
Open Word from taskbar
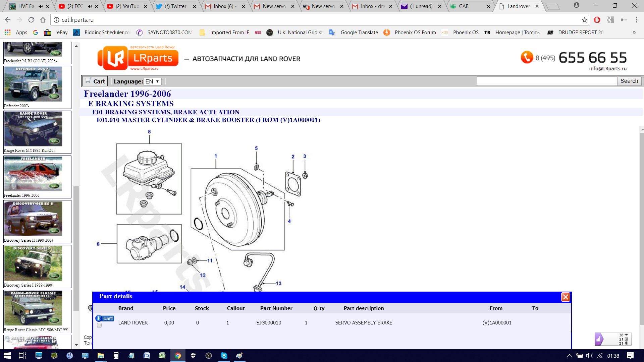click(x=147, y=356)
